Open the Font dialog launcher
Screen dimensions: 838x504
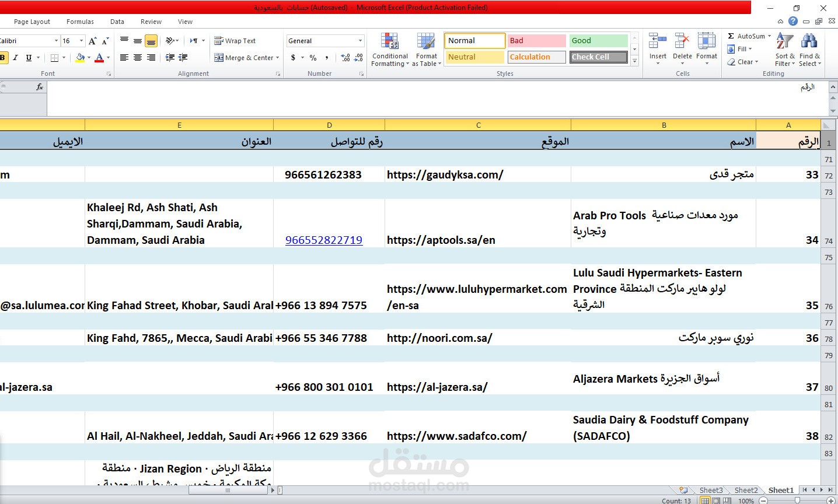pos(109,74)
